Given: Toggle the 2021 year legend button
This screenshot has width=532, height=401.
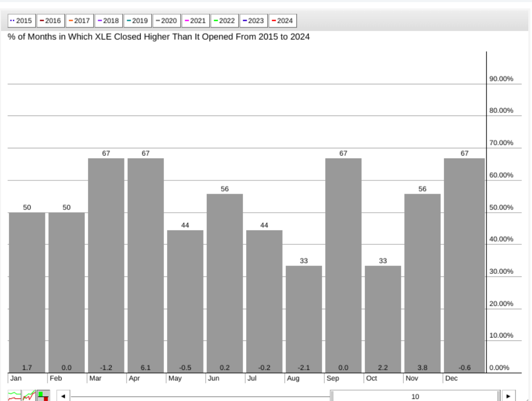Looking at the screenshot, I should [x=196, y=21].
